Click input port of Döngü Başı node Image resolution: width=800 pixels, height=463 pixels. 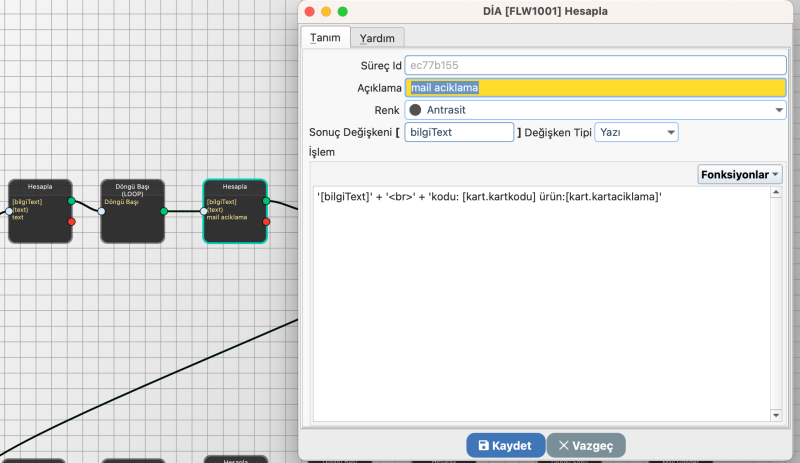[101, 211]
